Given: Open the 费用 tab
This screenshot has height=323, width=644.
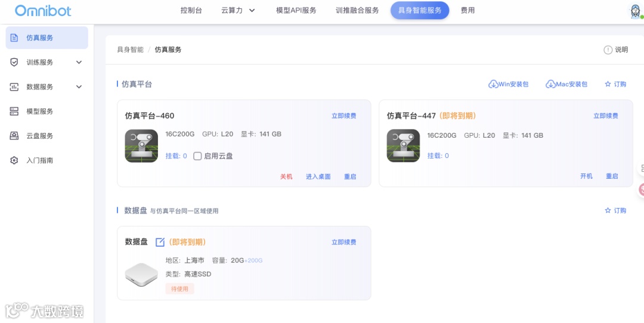Looking at the screenshot, I should point(468,11).
